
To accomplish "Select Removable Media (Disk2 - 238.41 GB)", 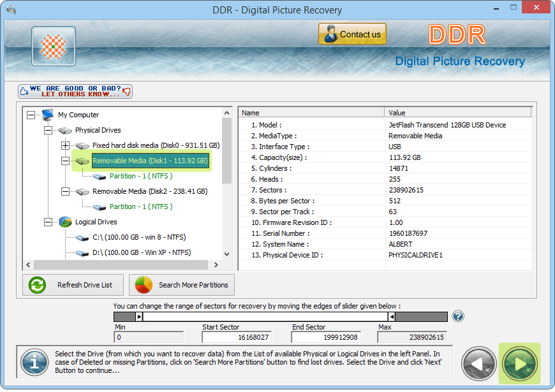I will [x=150, y=191].
